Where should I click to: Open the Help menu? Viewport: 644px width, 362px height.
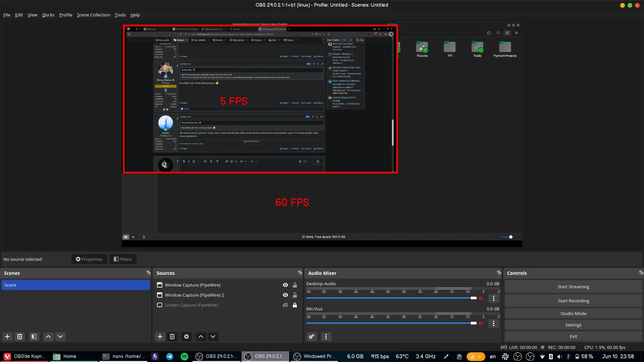point(135,15)
